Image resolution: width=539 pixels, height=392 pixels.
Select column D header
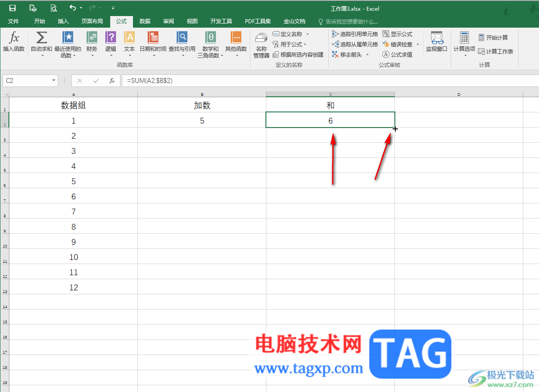coord(459,94)
